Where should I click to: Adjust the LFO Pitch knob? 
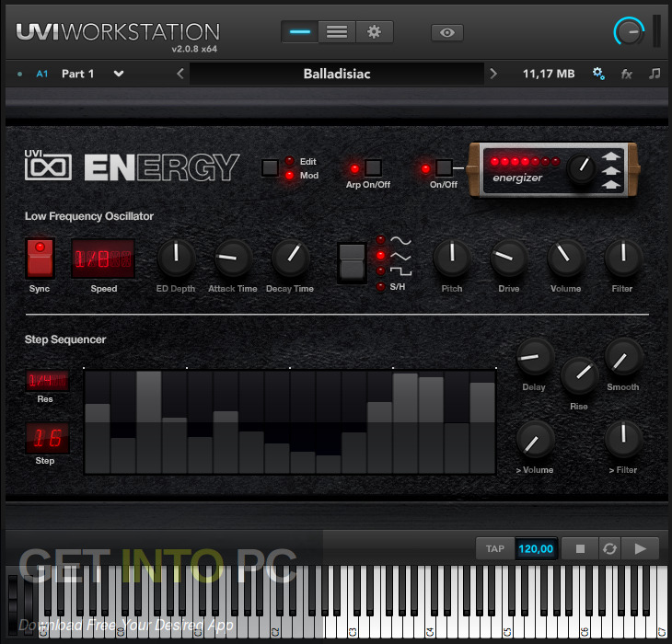452,259
